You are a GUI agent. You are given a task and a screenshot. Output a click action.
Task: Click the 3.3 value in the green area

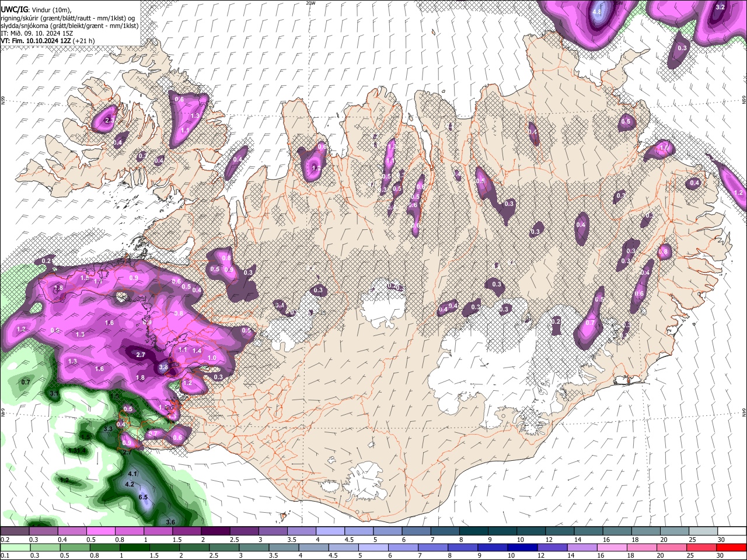pos(107,429)
